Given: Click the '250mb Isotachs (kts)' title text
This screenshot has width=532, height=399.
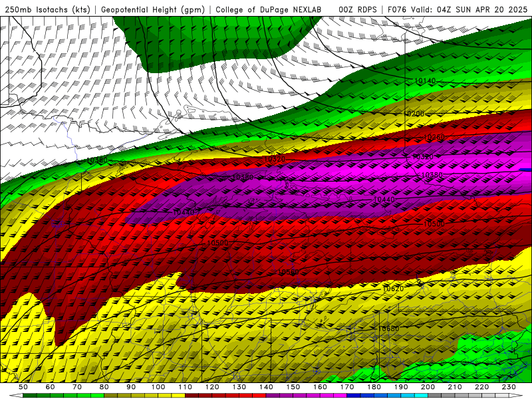Looking at the screenshot, I should coord(47,9).
